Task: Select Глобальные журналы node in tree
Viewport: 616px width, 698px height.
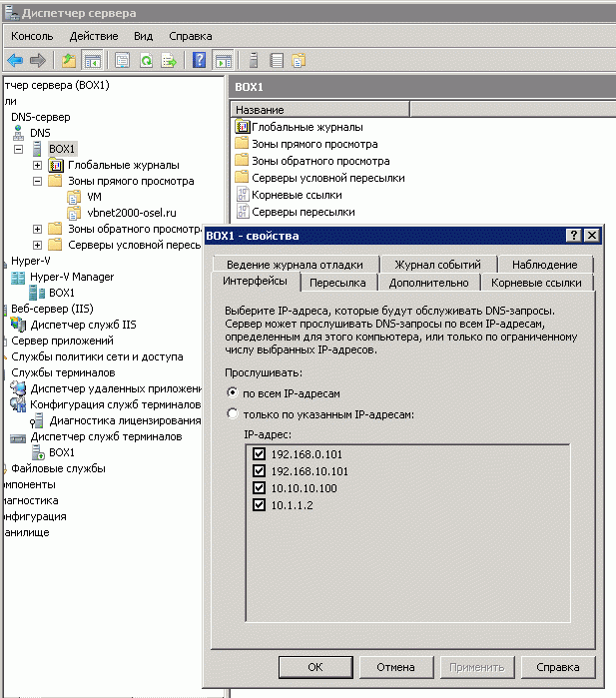Action: (123, 165)
